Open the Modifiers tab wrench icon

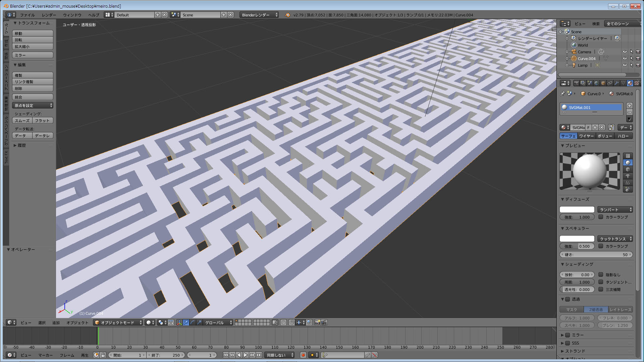point(616,83)
